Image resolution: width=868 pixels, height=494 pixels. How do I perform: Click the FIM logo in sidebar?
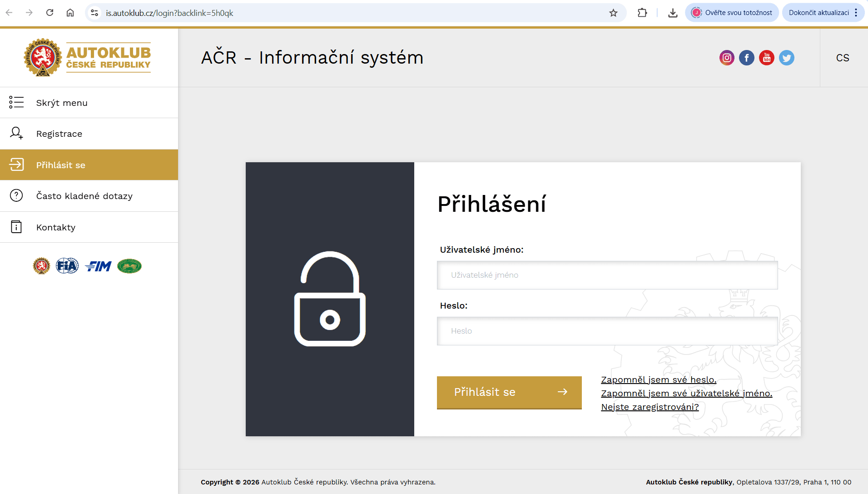click(98, 266)
